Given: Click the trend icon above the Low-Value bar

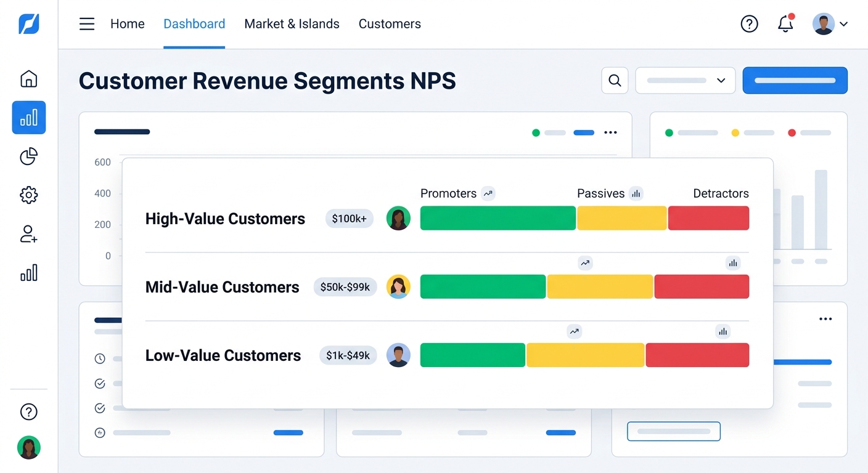Looking at the screenshot, I should pyautogui.click(x=575, y=331).
